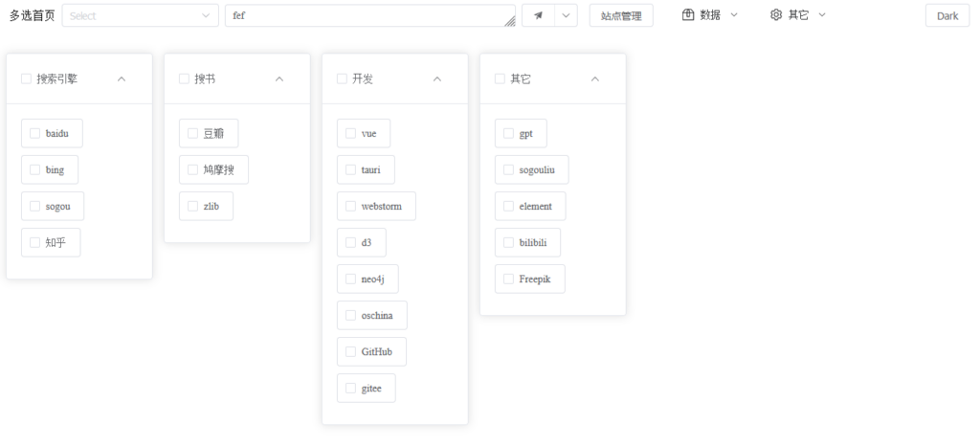The width and height of the screenshot is (980, 447).
Task: Collapse the 搜索引擎 card
Action: coord(122,78)
